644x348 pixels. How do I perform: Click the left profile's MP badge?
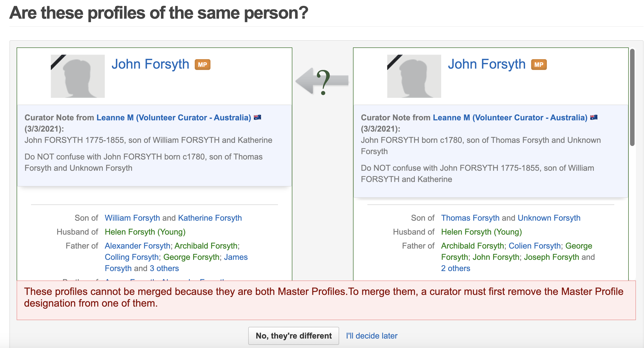(202, 65)
